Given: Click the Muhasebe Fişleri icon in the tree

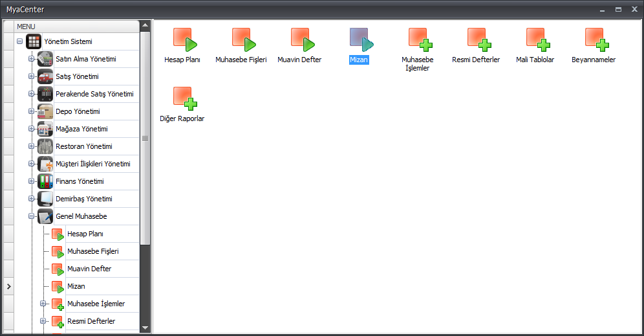Looking at the screenshot, I should click(58, 252).
